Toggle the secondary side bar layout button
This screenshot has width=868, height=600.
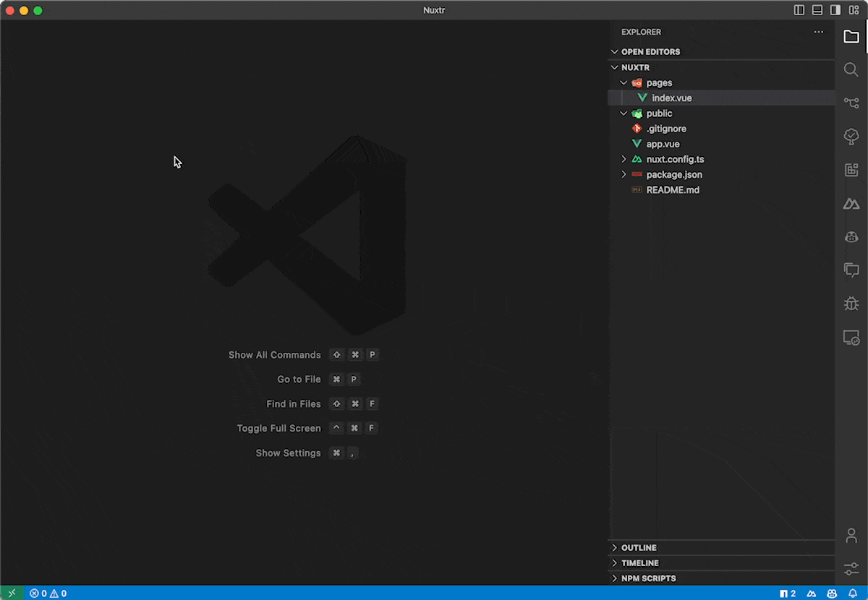point(835,10)
